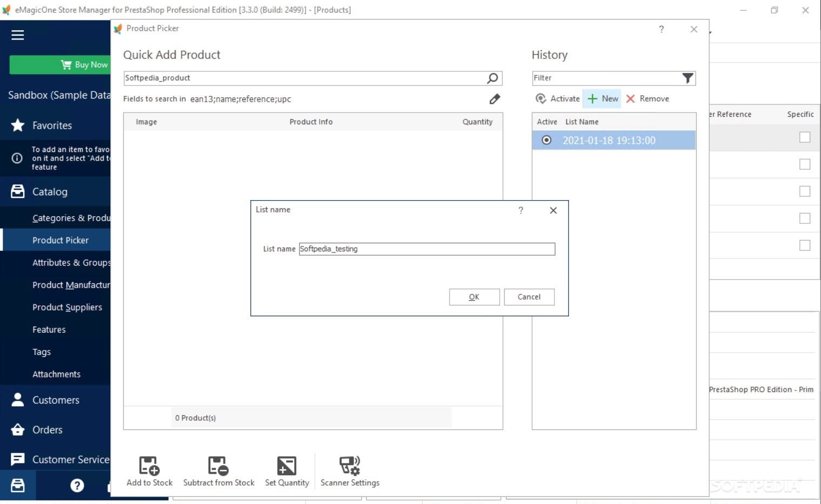821x504 pixels.
Task: Click the List Name column header
Action: point(582,122)
